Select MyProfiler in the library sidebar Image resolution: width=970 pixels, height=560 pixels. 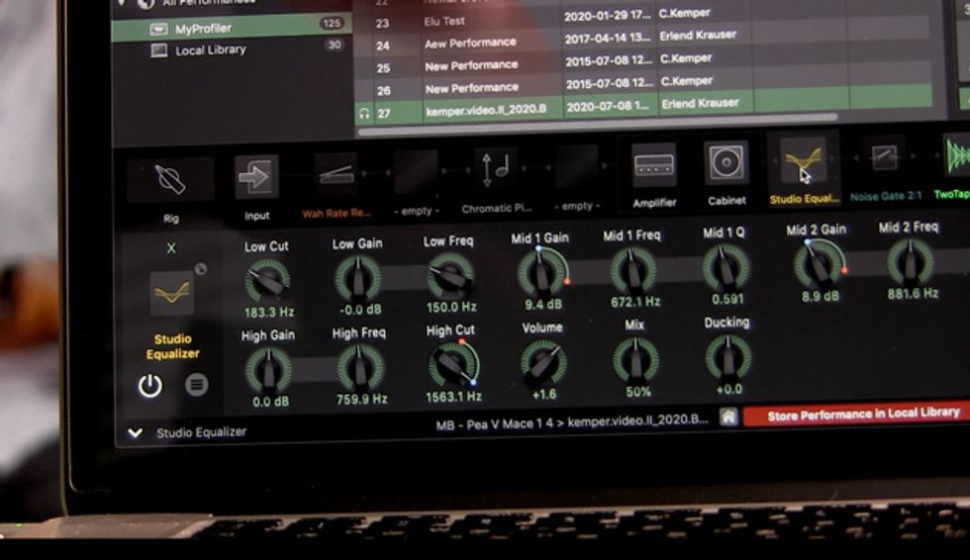point(203,29)
